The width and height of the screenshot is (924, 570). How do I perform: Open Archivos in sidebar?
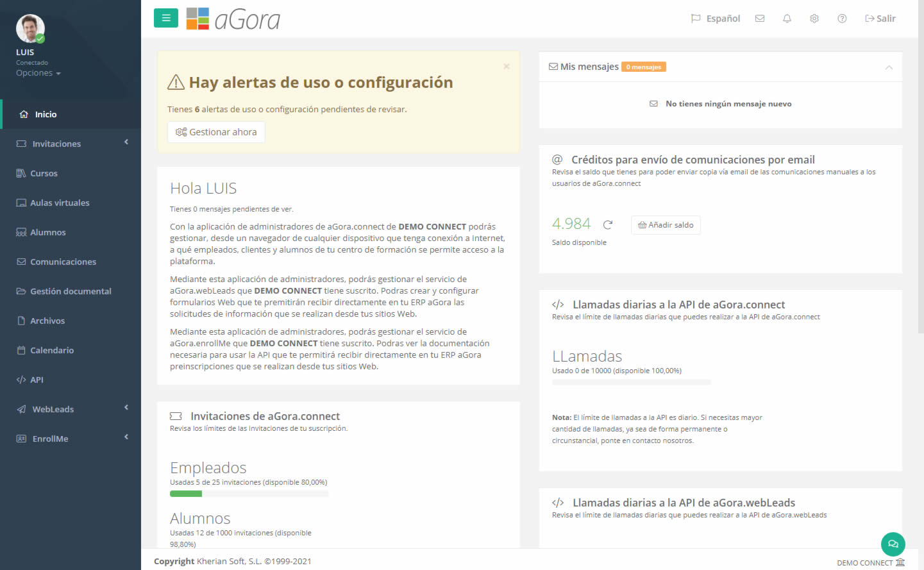click(71, 321)
